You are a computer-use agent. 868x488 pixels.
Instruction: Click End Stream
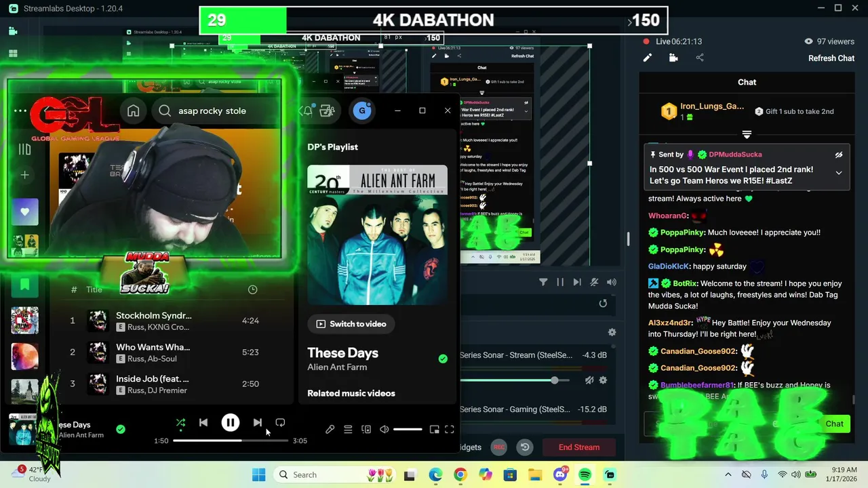[x=579, y=447]
